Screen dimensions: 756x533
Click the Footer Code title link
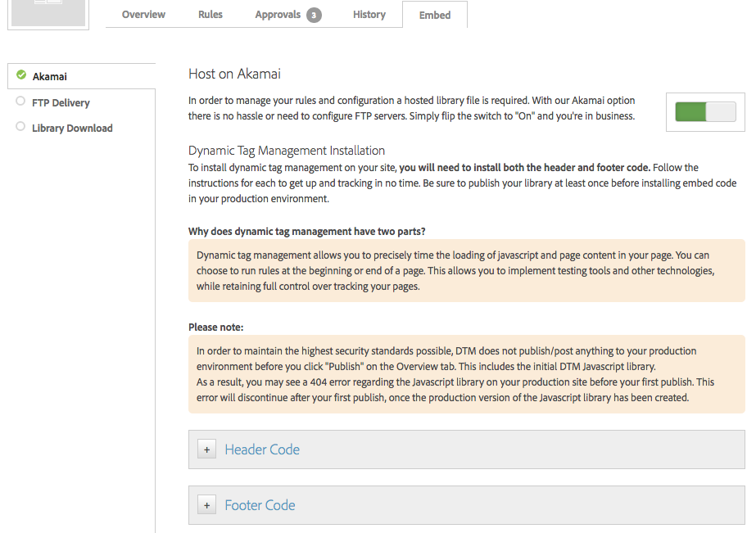pyautogui.click(x=260, y=505)
